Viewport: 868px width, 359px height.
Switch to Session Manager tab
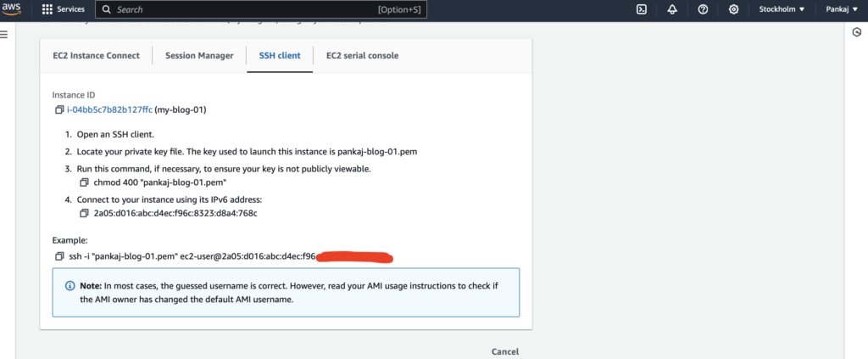(x=199, y=55)
